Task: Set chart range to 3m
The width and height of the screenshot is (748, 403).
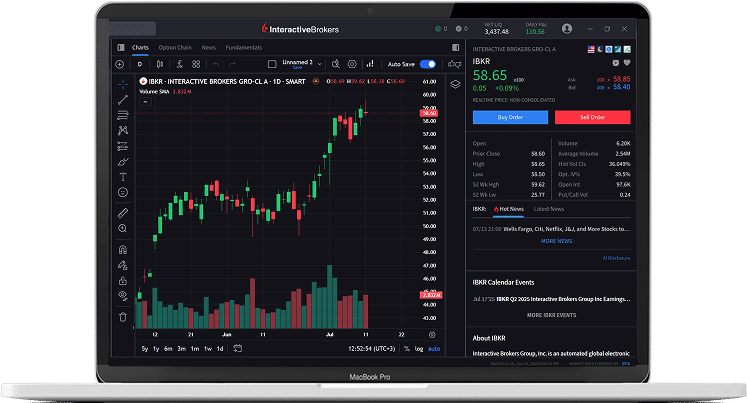Action: pos(182,349)
